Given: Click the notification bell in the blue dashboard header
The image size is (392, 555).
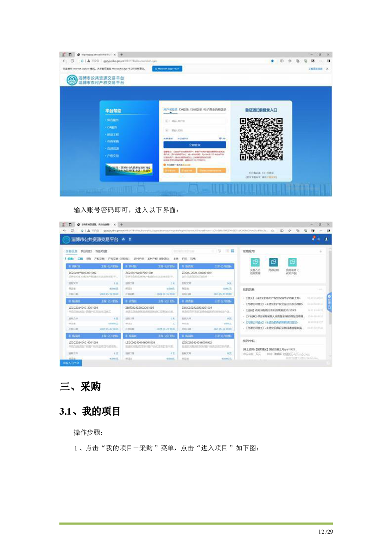Looking at the screenshot, I should pyautogui.click(x=313, y=239).
